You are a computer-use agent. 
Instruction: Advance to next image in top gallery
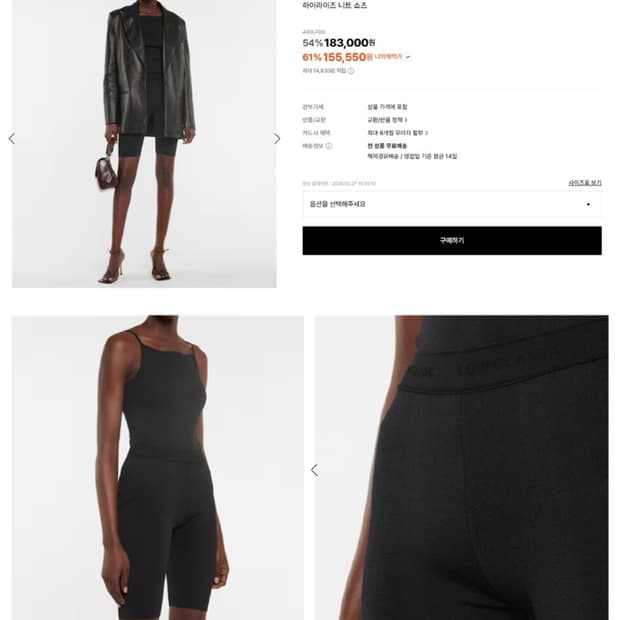click(x=277, y=139)
